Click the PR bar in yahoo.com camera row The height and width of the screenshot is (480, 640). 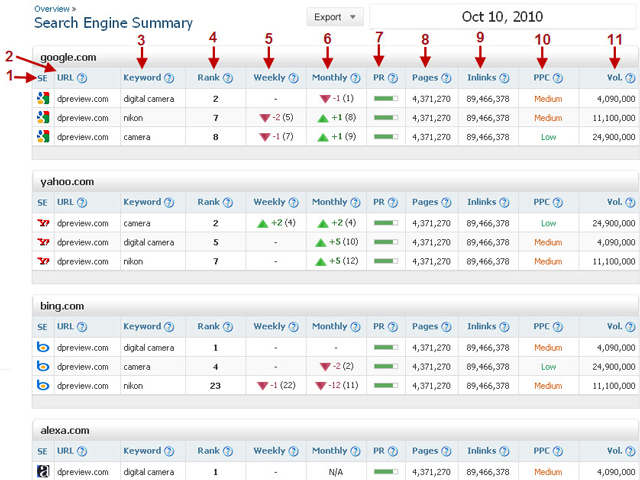click(386, 223)
